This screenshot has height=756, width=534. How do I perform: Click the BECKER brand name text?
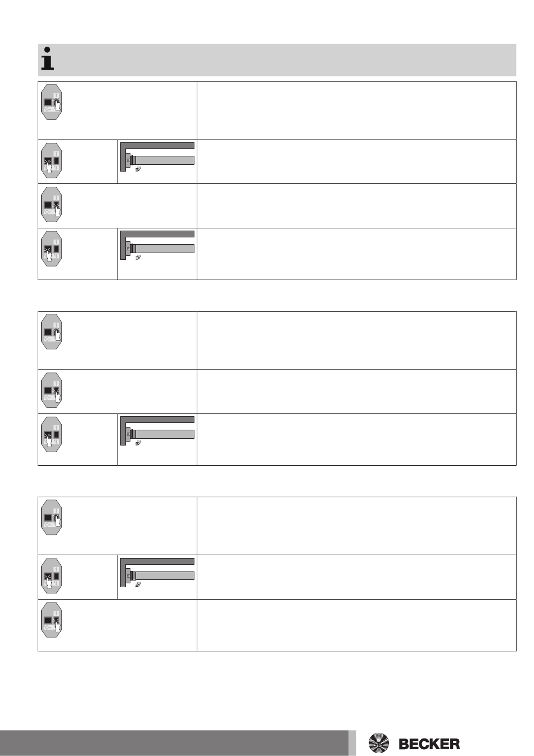(x=429, y=744)
